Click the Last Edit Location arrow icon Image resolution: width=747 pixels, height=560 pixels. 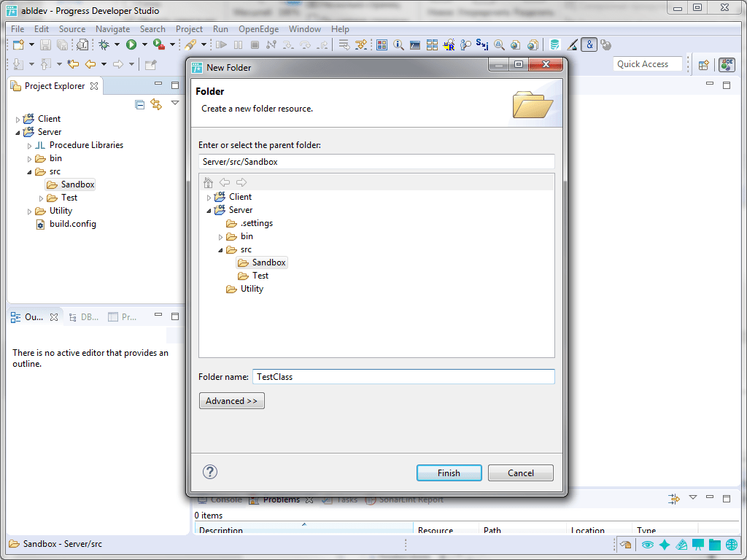(x=72, y=64)
